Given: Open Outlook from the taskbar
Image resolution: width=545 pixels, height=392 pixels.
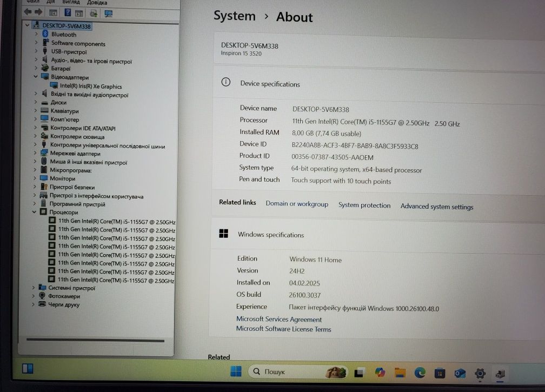Looking at the screenshot, I should pos(460,374).
